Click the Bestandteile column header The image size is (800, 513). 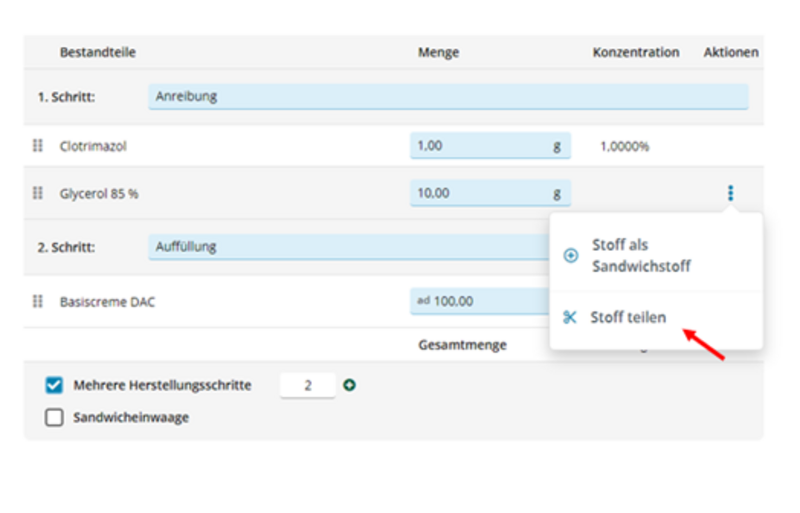tap(98, 52)
